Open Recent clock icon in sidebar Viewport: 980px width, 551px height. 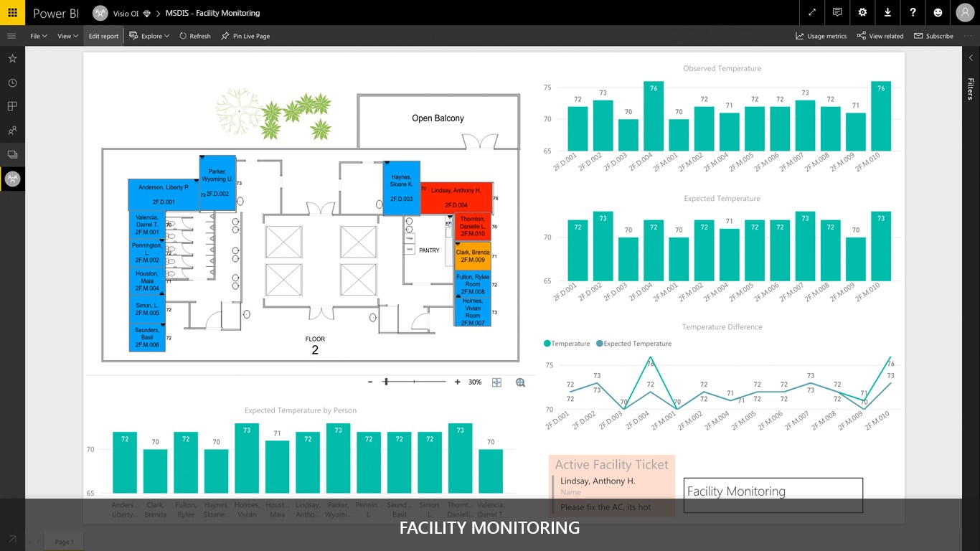12,83
